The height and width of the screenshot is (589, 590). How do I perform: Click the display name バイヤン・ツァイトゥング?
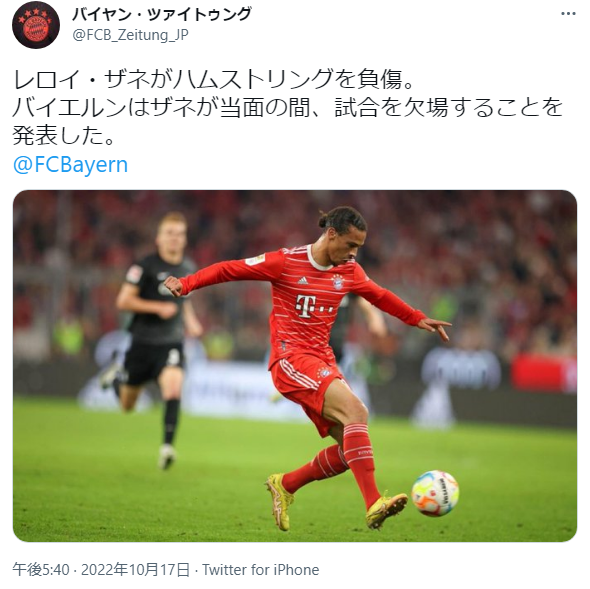tap(161, 14)
